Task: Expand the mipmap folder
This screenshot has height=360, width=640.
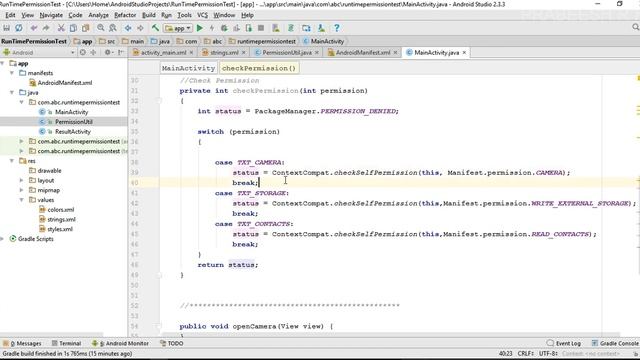Action: 22,190
